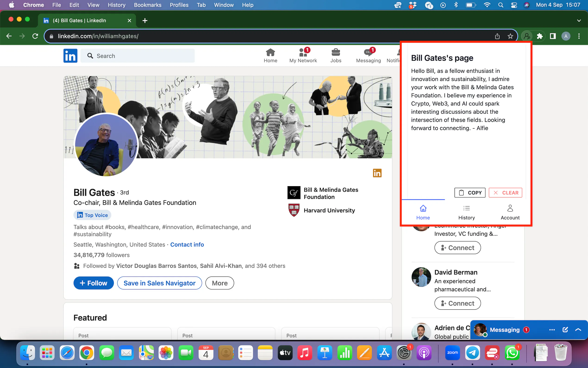The height and width of the screenshot is (368, 588).
Task: Toggle the Chrome side panel
Action: [x=553, y=36]
